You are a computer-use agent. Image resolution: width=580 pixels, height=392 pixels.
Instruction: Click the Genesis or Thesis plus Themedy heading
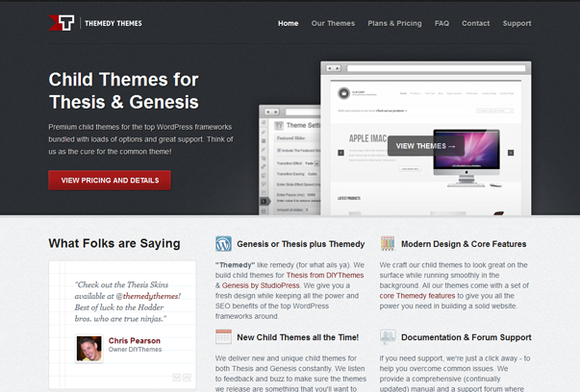(x=301, y=244)
